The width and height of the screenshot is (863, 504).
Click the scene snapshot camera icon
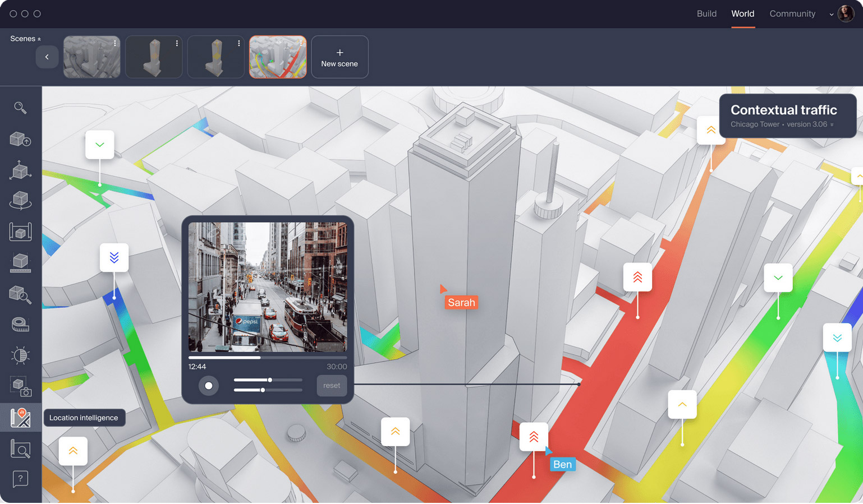(20, 386)
